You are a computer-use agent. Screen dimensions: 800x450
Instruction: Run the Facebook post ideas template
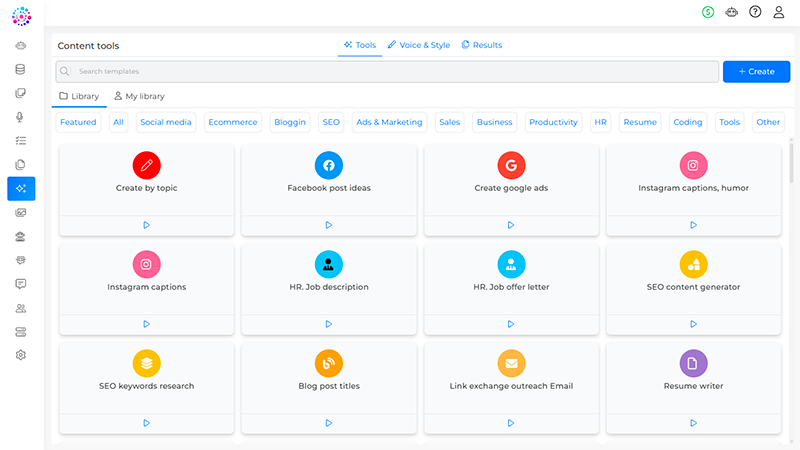(x=329, y=225)
